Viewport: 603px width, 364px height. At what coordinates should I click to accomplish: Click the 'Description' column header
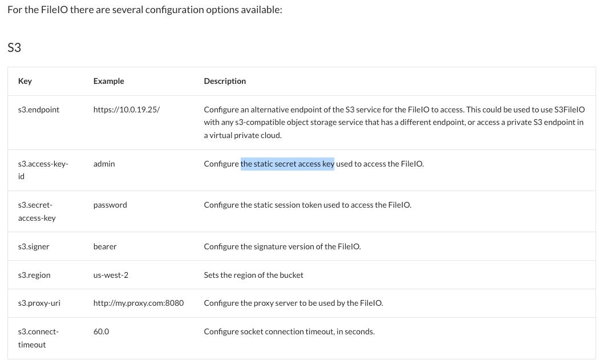pos(225,81)
